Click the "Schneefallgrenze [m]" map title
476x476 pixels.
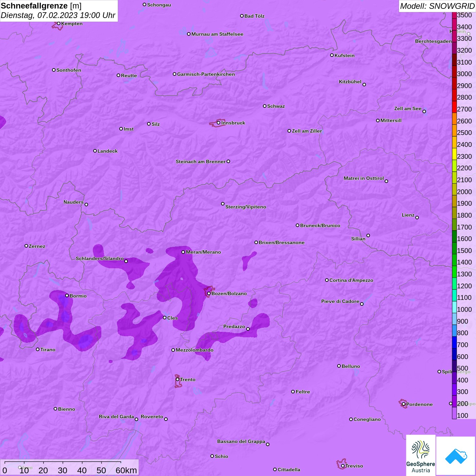41,6
